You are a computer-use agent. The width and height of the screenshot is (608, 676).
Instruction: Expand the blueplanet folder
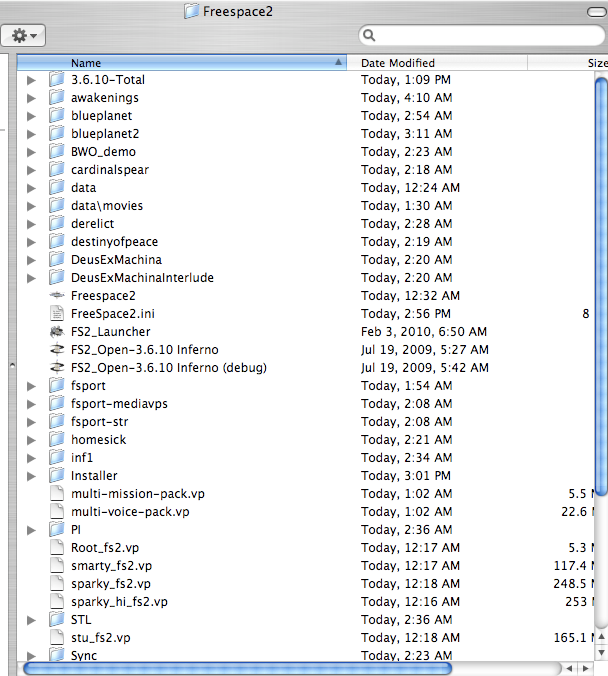[31, 116]
